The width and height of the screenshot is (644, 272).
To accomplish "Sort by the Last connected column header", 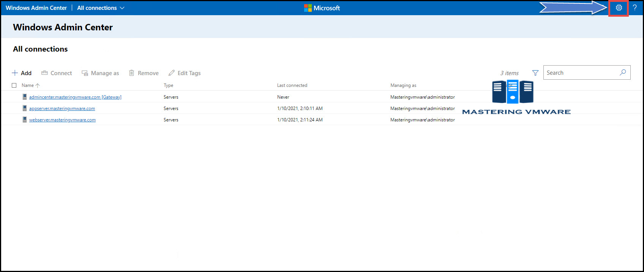I will click(292, 85).
